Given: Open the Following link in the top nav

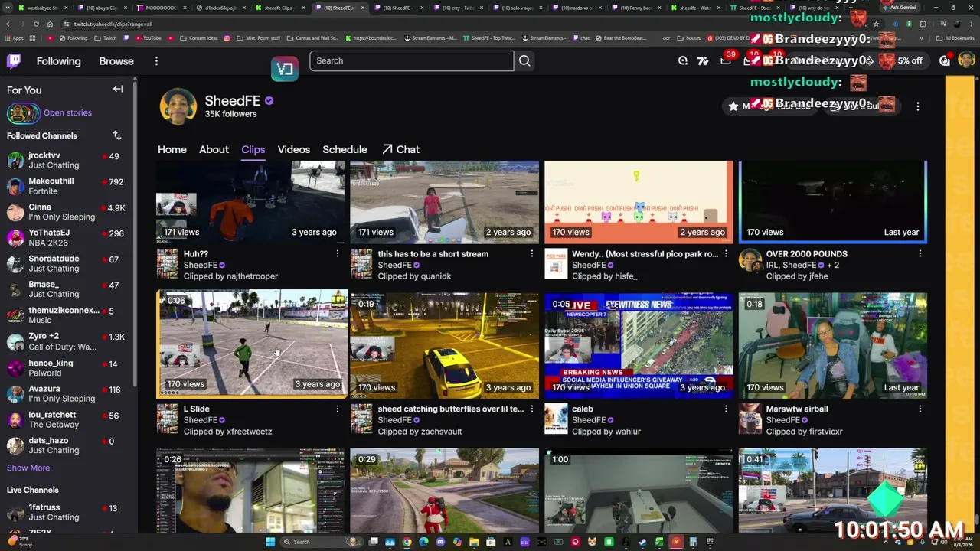Looking at the screenshot, I should (58, 61).
